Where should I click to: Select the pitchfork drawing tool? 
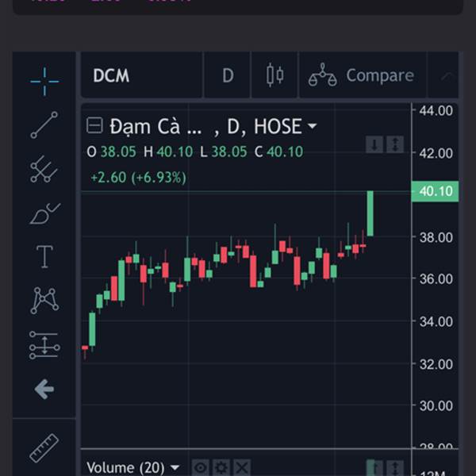44,169
